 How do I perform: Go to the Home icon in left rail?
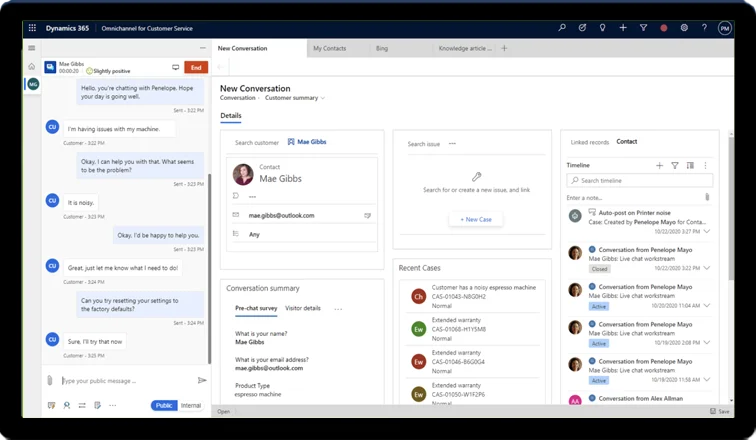[x=32, y=67]
